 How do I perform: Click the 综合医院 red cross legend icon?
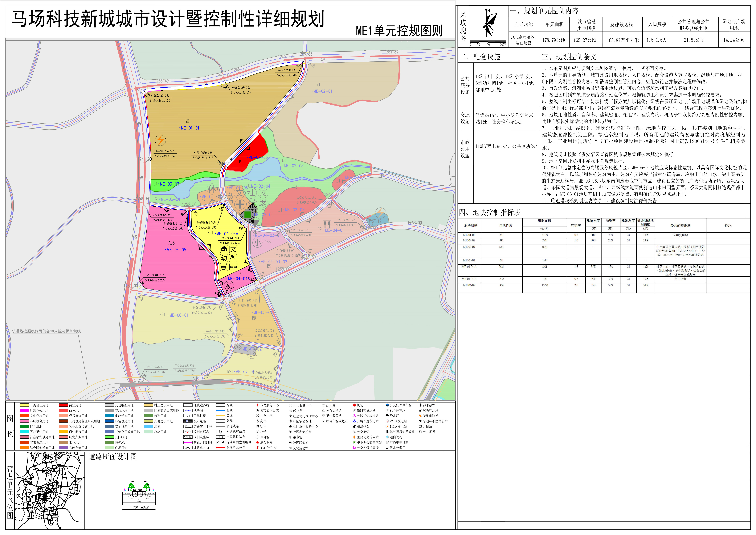(257, 442)
